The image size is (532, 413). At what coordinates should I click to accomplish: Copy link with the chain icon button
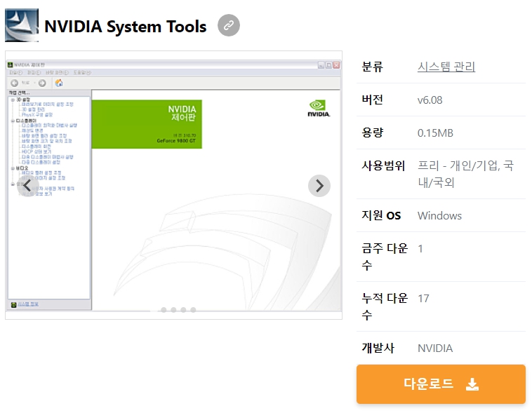coord(229,25)
